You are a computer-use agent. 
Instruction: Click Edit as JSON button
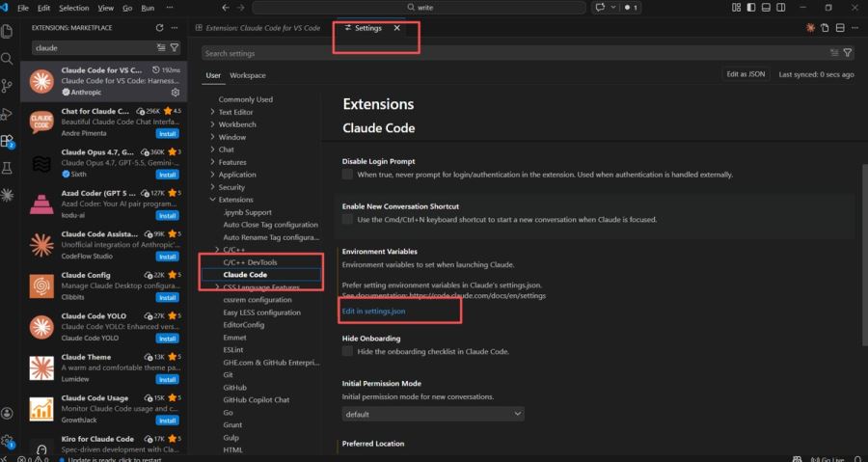[746, 74]
